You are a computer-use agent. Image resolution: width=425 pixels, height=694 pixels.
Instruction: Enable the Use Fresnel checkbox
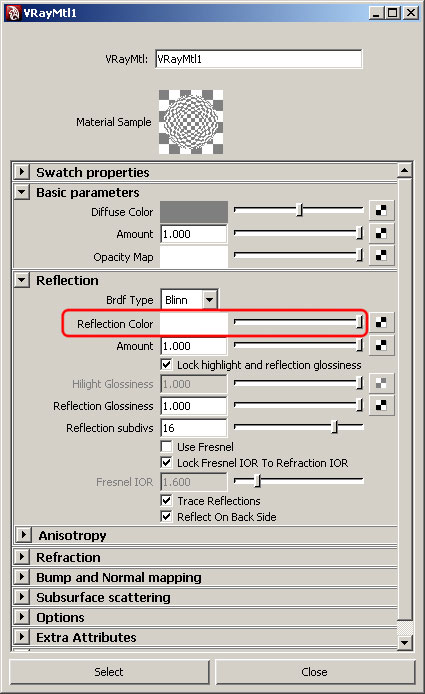coord(166,447)
